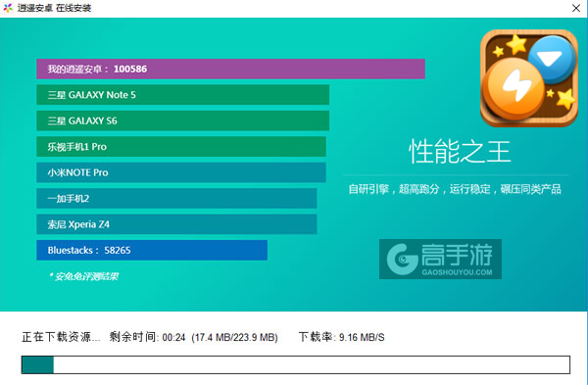Click the download rate 9.16 MB/S text
This screenshot has height=385, width=588.
[342, 337]
